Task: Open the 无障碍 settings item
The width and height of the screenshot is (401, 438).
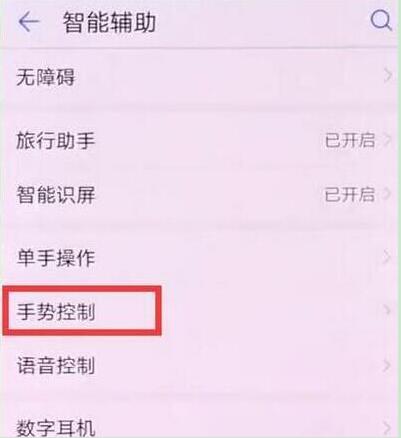Action: [200, 78]
